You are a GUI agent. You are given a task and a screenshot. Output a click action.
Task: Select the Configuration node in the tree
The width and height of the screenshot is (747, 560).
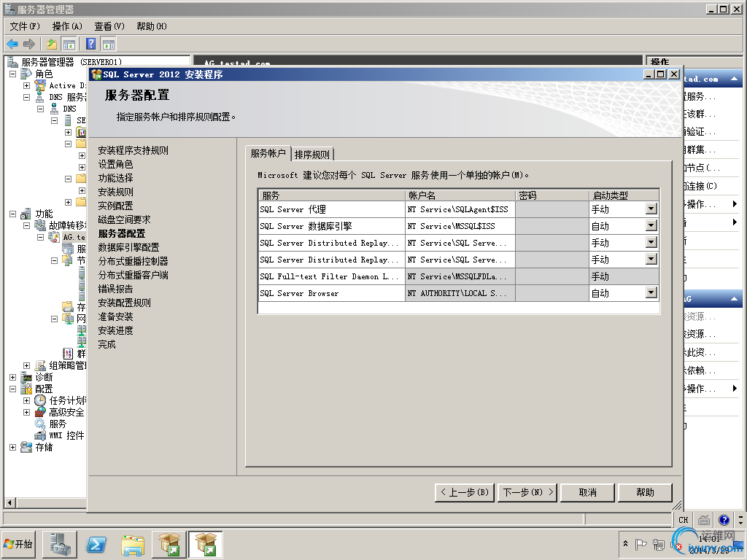pyautogui.click(x=44, y=389)
